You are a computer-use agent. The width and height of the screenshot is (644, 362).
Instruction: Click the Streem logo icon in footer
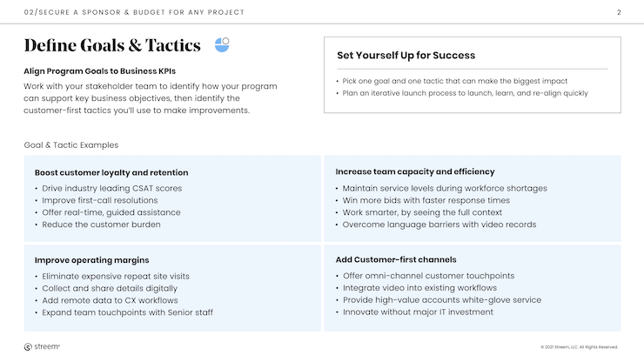pos(28,347)
